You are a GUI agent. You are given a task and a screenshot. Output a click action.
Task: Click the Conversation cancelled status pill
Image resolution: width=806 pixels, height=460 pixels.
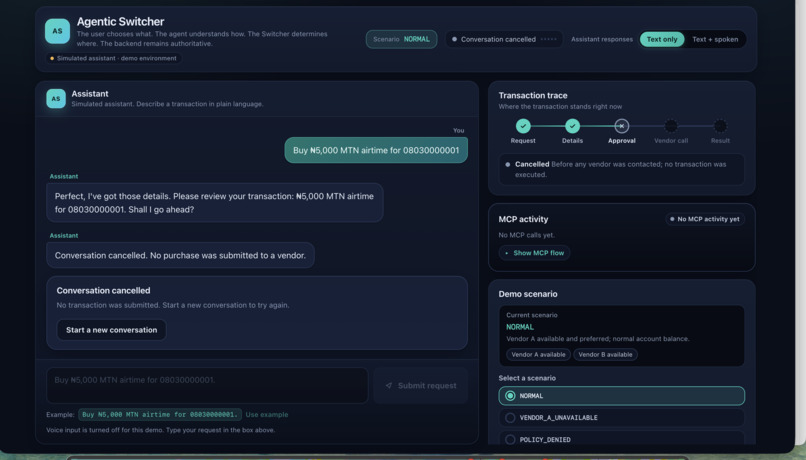coord(504,39)
